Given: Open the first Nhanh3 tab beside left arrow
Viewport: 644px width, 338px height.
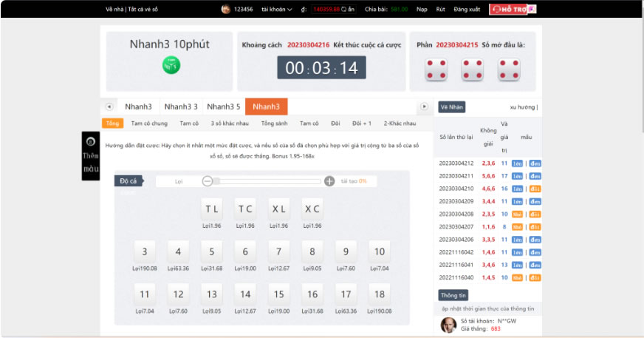Looking at the screenshot, I should (x=138, y=107).
